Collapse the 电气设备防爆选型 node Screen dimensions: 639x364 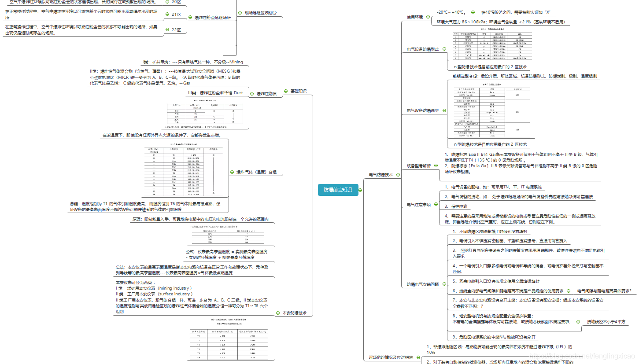(x=443, y=110)
